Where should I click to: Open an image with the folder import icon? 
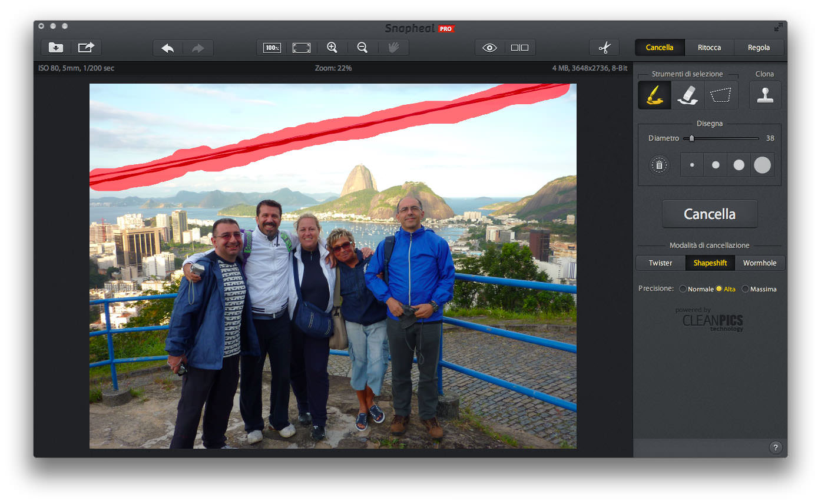[56, 48]
